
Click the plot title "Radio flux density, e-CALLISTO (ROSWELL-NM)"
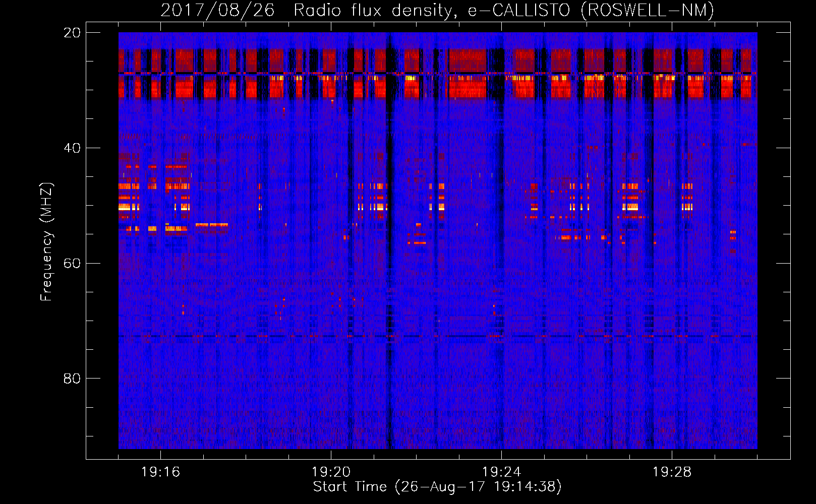pyautogui.click(x=504, y=10)
